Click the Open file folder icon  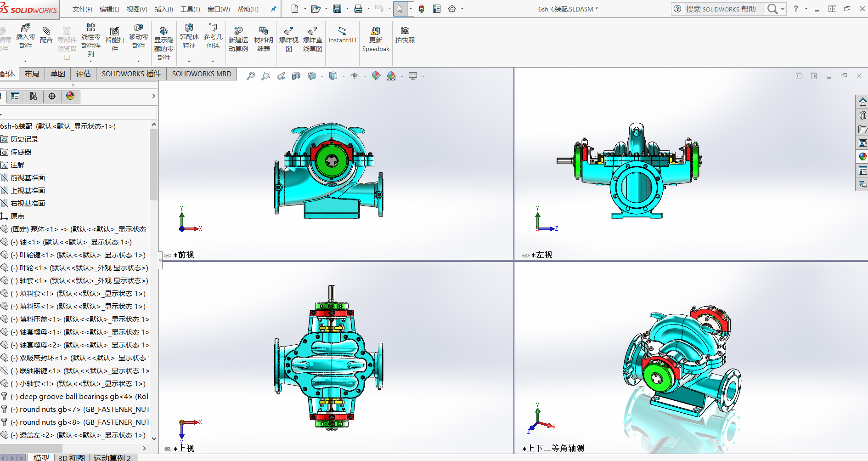316,9
